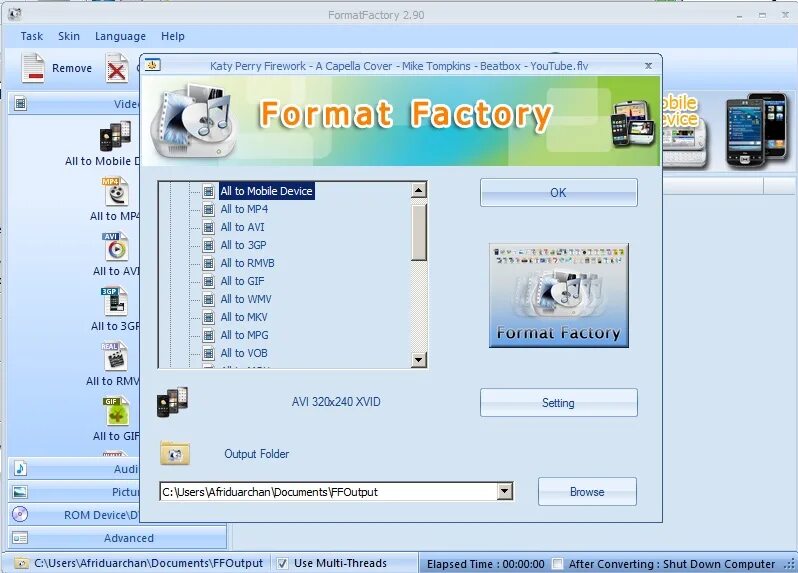Click the status bar FFOutput path text
This screenshot has width=798, height=573.
click(148, 563)
